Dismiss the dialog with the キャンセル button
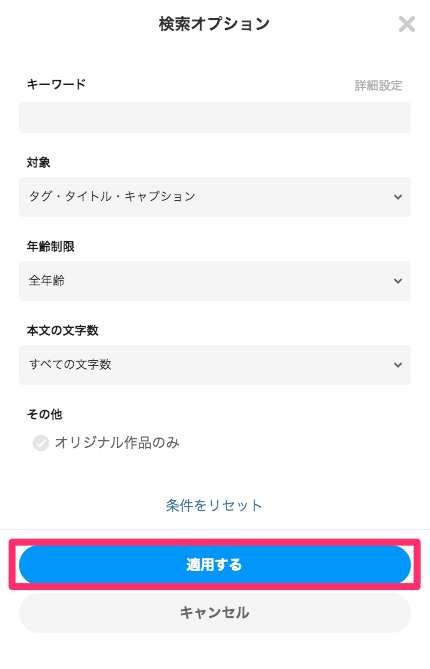430x669 pixels. (x=215, y=613)
